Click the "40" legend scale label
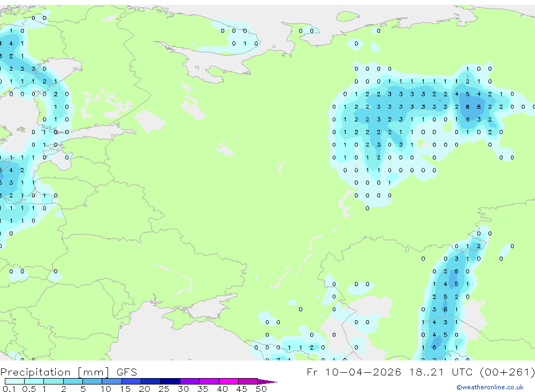Image resolution: width=535 pixels, height=392 pixels. [223, 389]
